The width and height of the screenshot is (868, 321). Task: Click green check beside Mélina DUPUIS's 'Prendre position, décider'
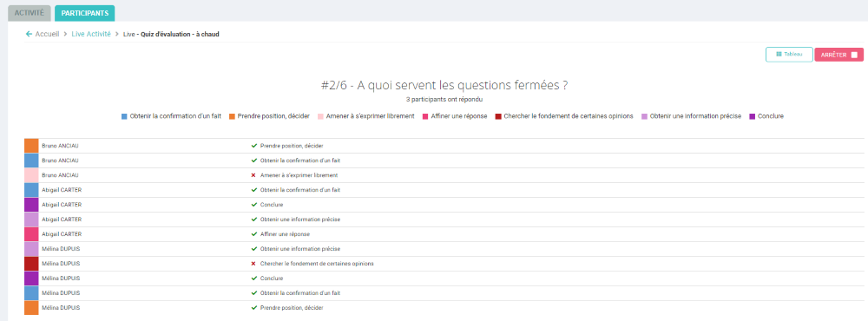click(254, 308)
